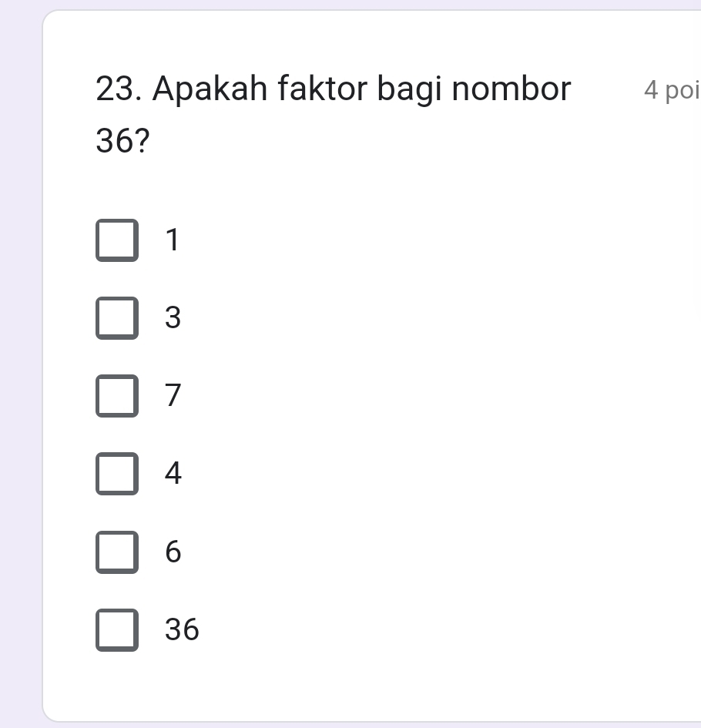701x728 pixels.
Task: Select answer 6 by clicking its label
Action: tap(173, 552)
